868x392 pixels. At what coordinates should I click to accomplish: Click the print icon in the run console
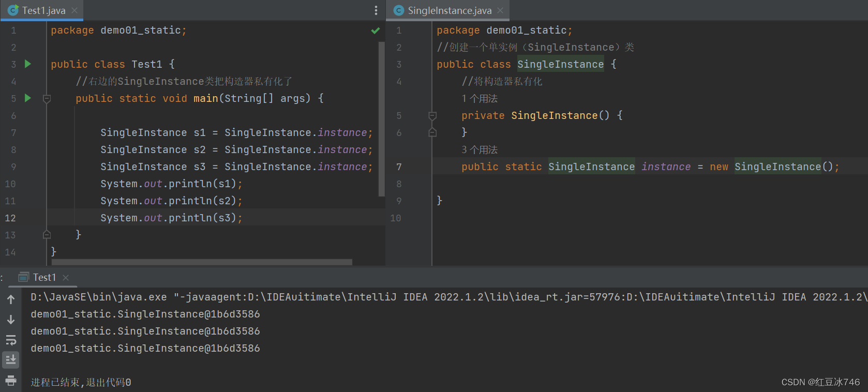[11, 381]
